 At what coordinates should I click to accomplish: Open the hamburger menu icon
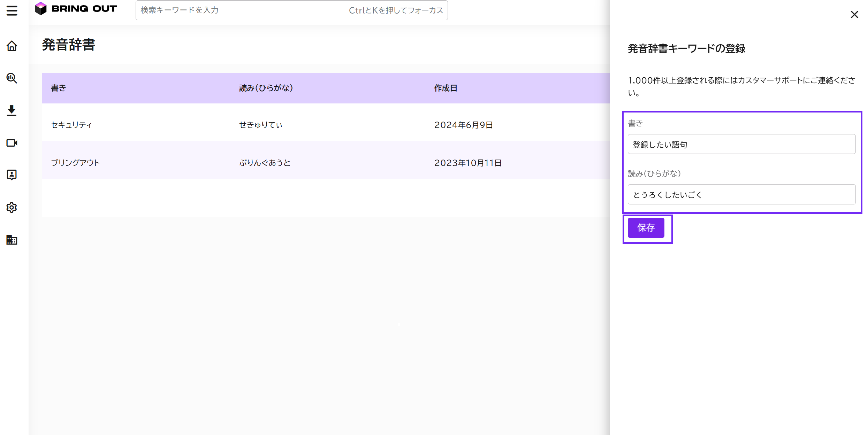[12, 10]
